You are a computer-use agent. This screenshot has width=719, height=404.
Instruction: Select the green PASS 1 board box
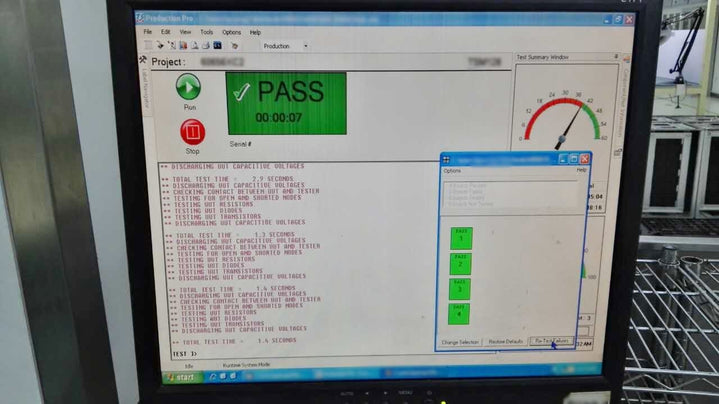461,238
